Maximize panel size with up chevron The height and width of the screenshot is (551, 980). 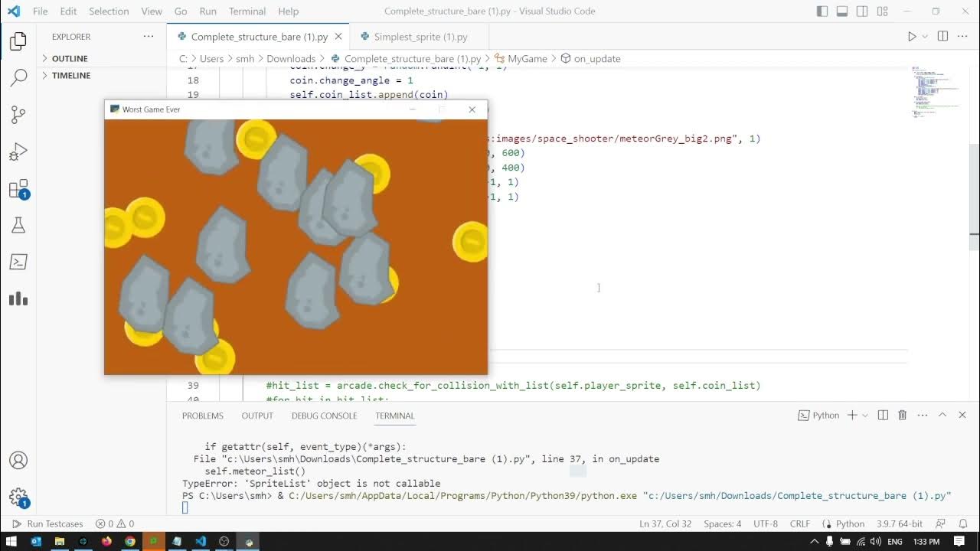pyautogui.click(x=942, y=416)
